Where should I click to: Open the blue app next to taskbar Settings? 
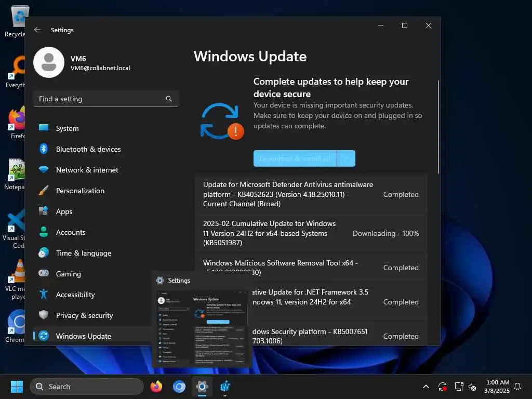pyautogui.click(x=225, y=387)
